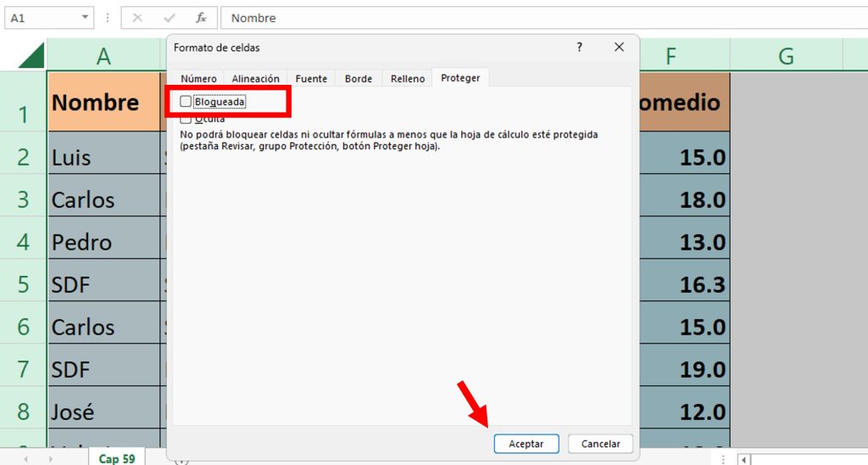This screenshot has width=868, height=465.
Task: Close the Formato de celdas dialog
Action: click(619, 48)
